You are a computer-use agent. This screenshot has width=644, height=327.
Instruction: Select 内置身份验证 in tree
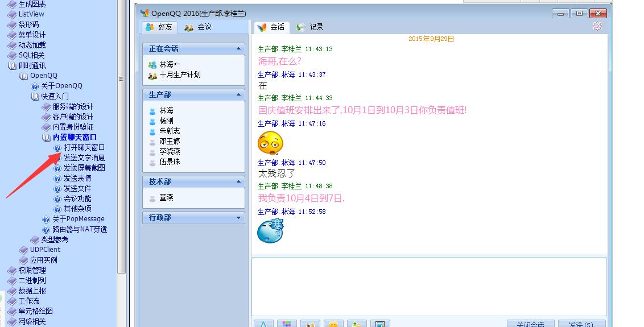pyautogui.click(x=73, y=127)
